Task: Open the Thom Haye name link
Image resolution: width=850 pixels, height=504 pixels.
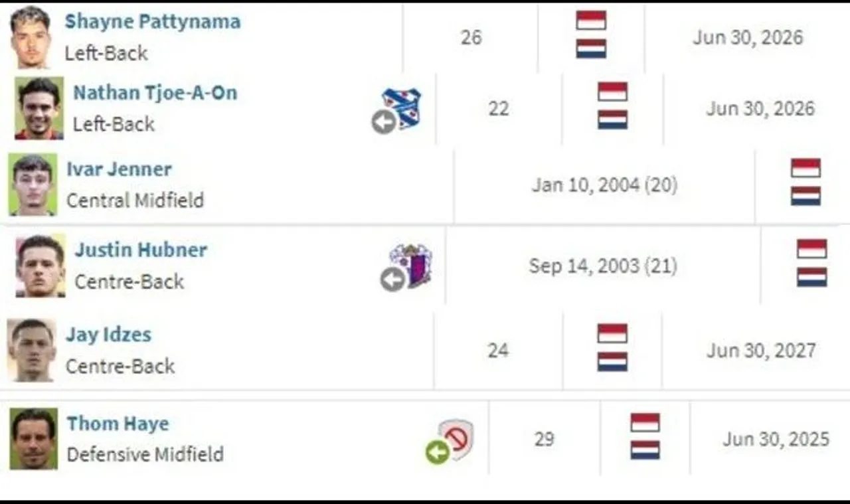Action: point(118,423)
